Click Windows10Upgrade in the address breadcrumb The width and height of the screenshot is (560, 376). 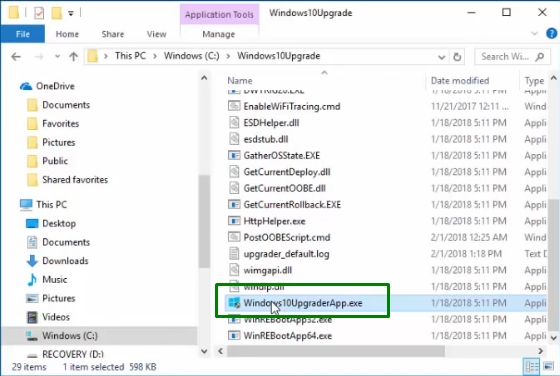click(279, 56)
